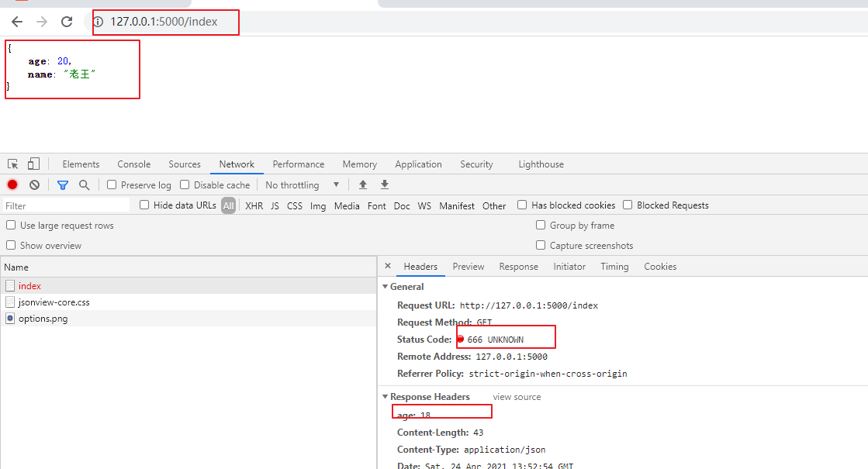The image size is (868, 469).
Task: Select the options.png request row
Action: (188, 319)
